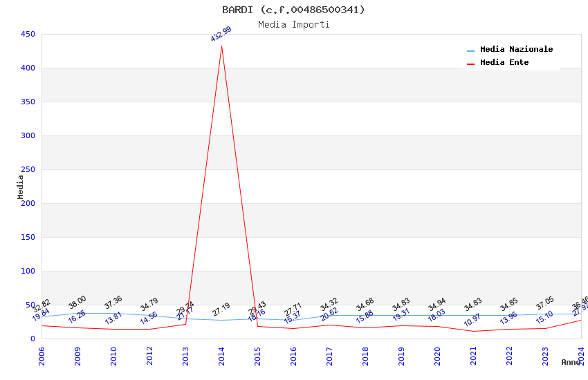Click the blue Media Nazionale legend swatch
Screen dimensions: 588x380
tap(470, 50)
